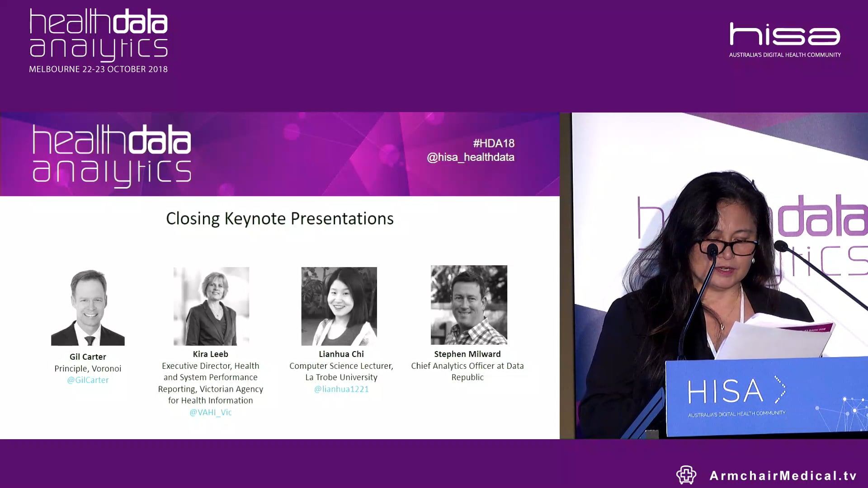Click the Melbourne 22-23 October 2018 text
This screenshot has height=488, width=868.
point(98,69)
